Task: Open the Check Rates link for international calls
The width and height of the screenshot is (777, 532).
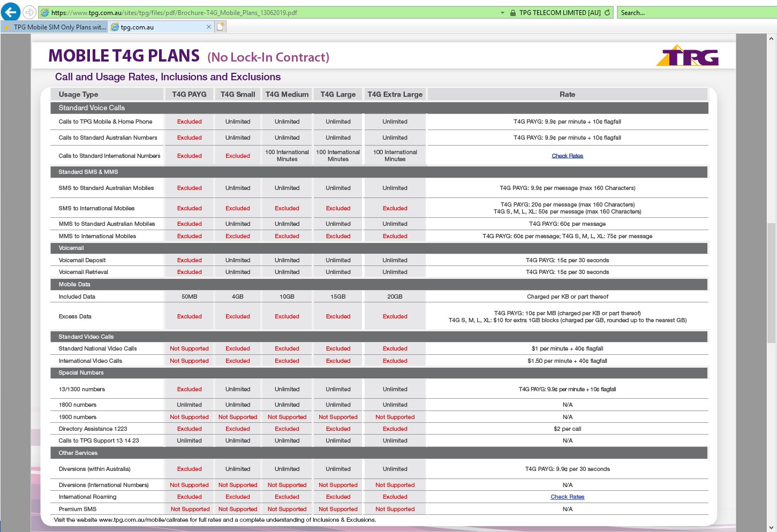Action: tap(567, 156)
